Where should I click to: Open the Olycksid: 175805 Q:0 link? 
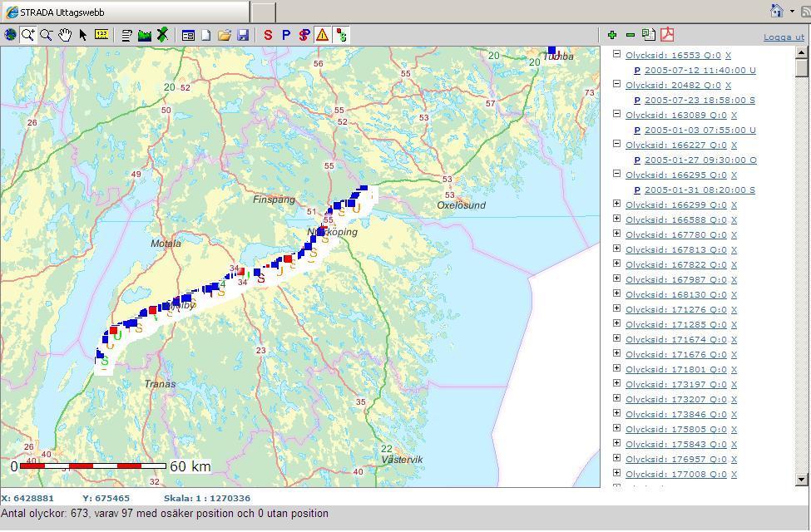point(676,430)
